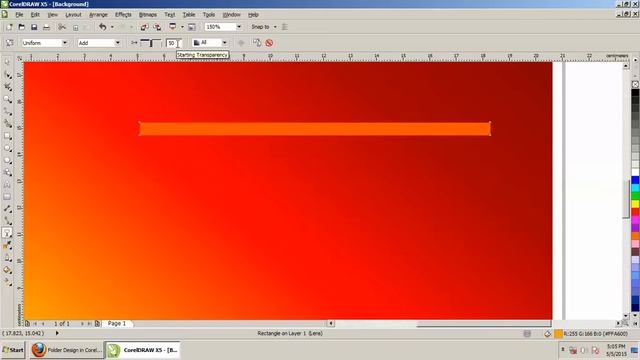The height and width of the screenshot is (360, 640).
Task: Select the Shape tool
Action: coord(7,75)
